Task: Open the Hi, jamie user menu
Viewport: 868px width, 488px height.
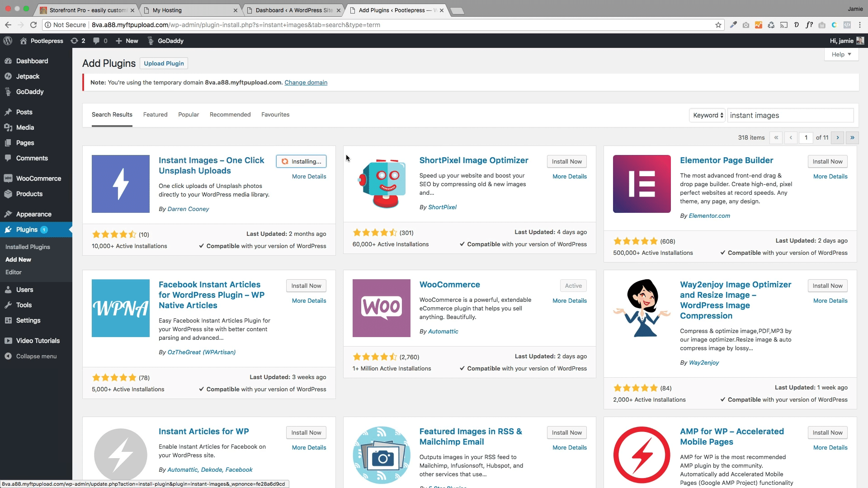Action: click(x=847, y=41)
